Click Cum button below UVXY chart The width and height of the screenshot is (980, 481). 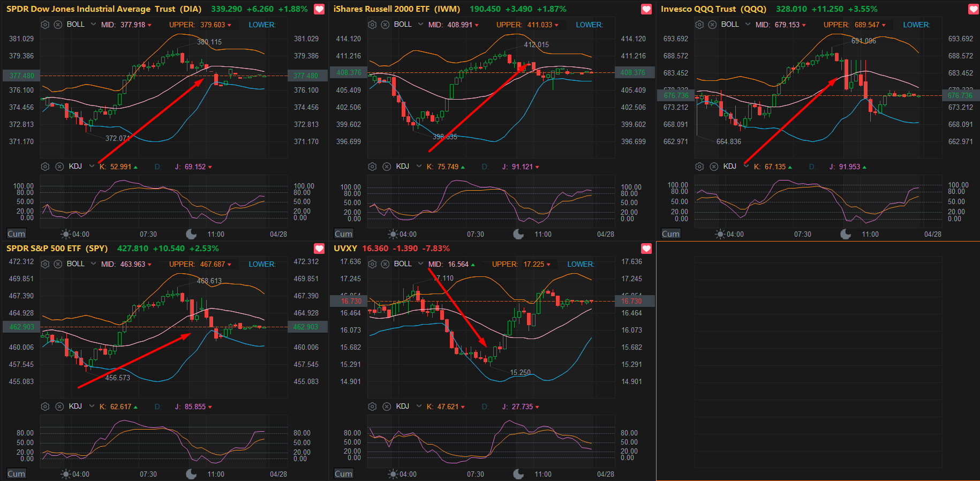coord(343,474)
